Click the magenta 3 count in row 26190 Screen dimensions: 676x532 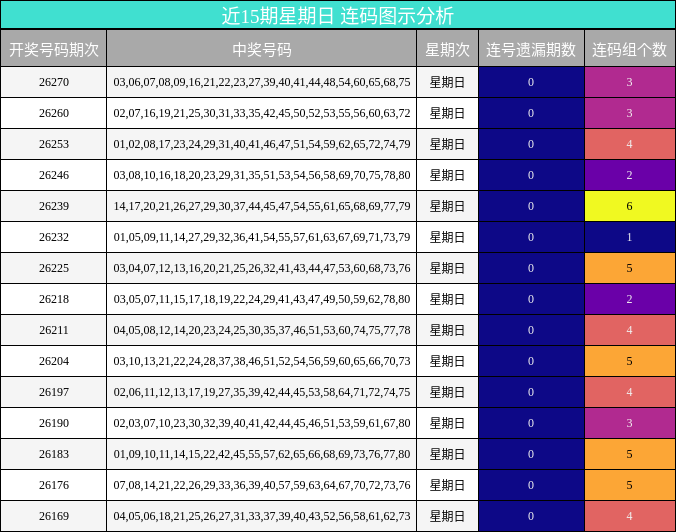point(629,423)
